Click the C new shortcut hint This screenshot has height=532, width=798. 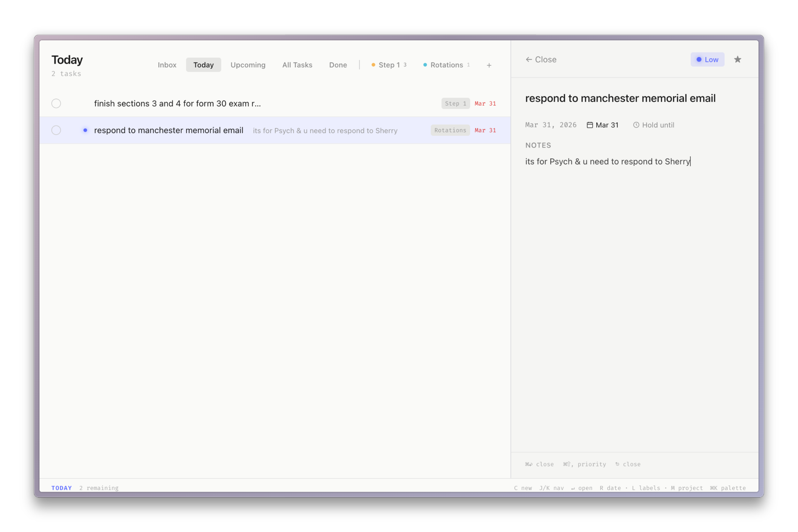point(523,488)
